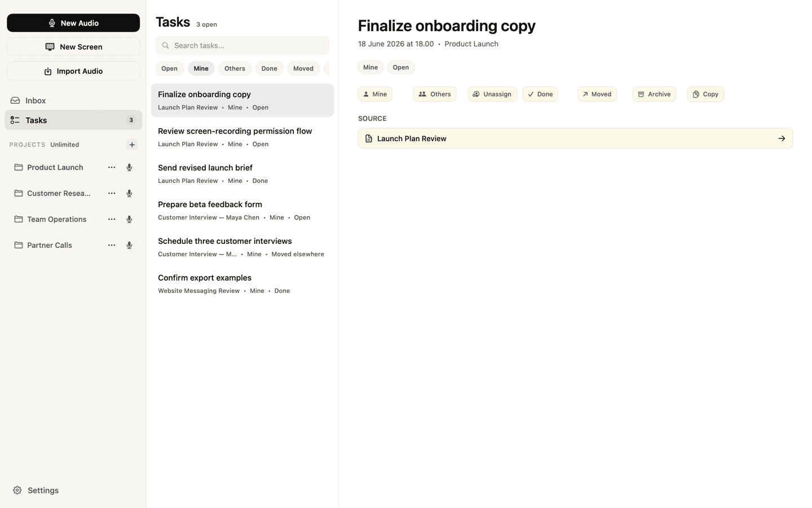This screenshot has height=508, width=812.
Task: Open the Tasks section in sidebar
Action: point(73,120)
